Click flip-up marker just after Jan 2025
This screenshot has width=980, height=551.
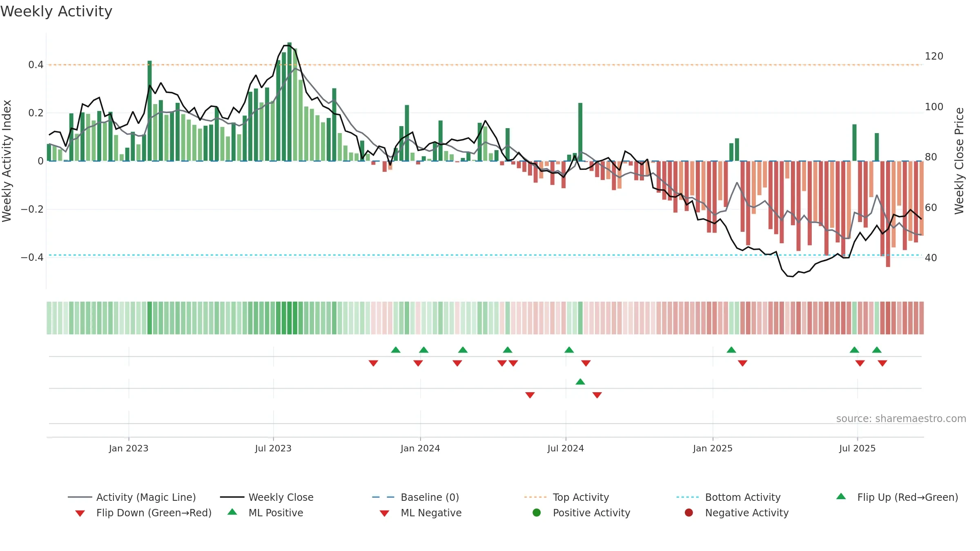pyautogui.click(x=731, y=350)
